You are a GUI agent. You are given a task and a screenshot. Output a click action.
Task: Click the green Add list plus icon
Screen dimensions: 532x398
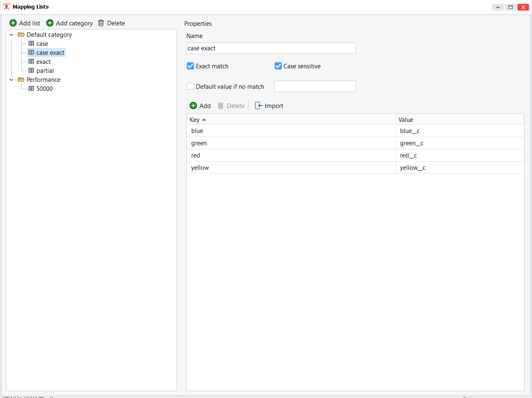click(13, 23)
